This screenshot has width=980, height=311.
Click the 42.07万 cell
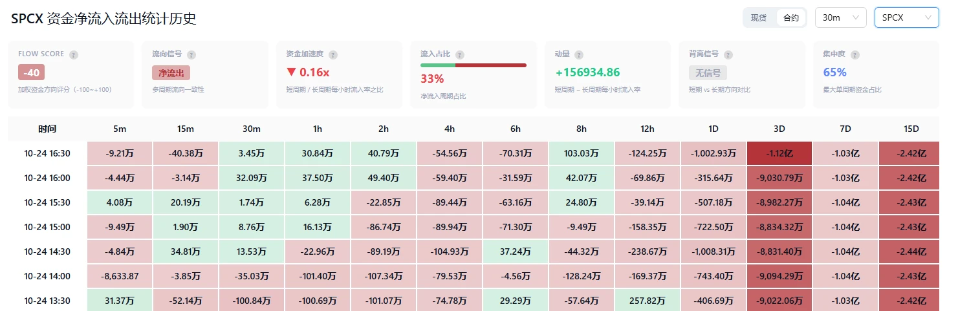click(582, 178)
